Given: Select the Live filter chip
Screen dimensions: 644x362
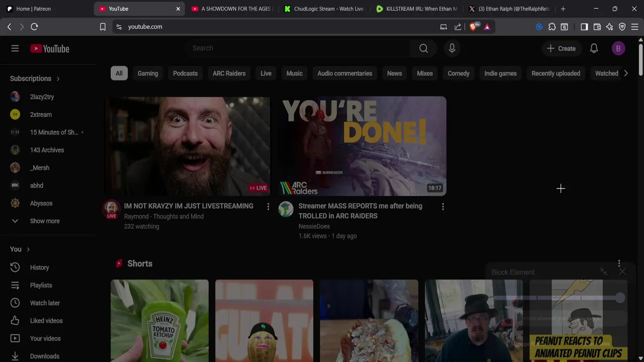Looking at the screenshot, I should pyautogui.click(x=266, y=73).
